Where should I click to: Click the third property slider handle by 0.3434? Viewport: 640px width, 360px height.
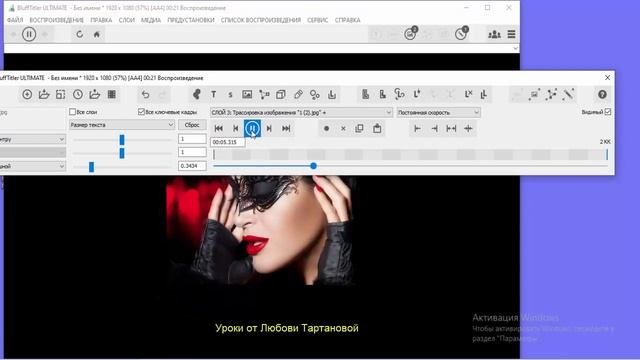[91, 167]
